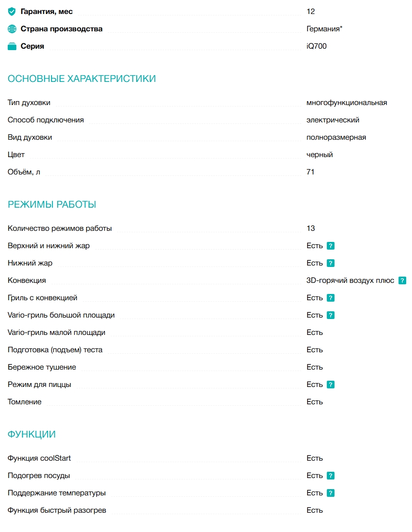
Task: Click the warranty shield icon
Action: (x=12, y=12)
